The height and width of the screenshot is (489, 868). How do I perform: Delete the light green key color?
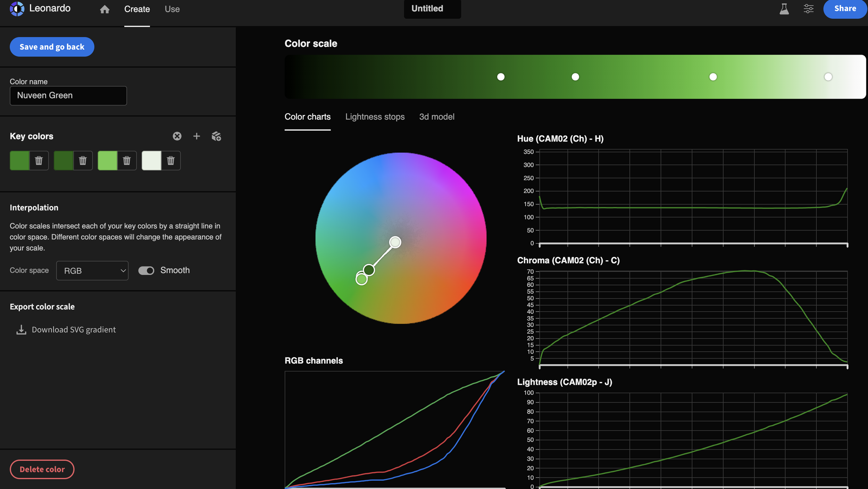pos(127,161)
